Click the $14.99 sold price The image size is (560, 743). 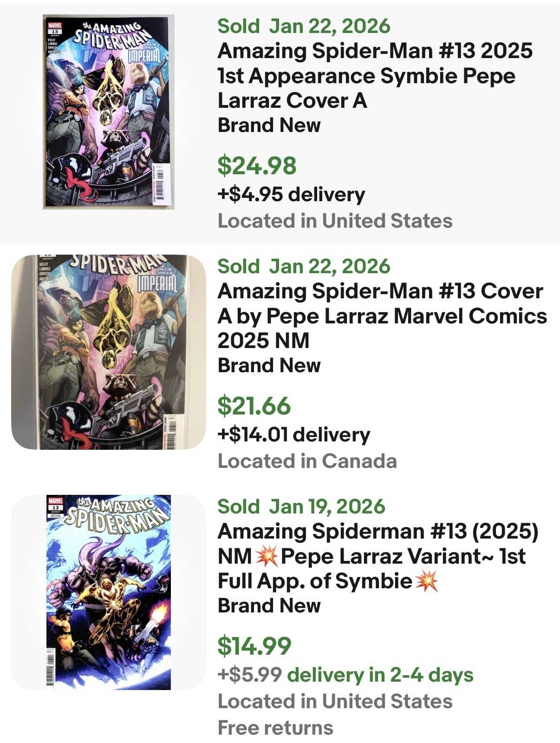click(x=254, y=645)
